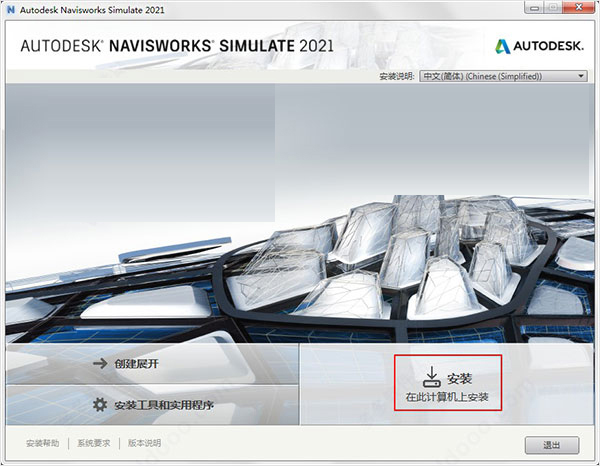Click the 退出 exit button
The image size is (600, 466).
[x=552, y=445]
